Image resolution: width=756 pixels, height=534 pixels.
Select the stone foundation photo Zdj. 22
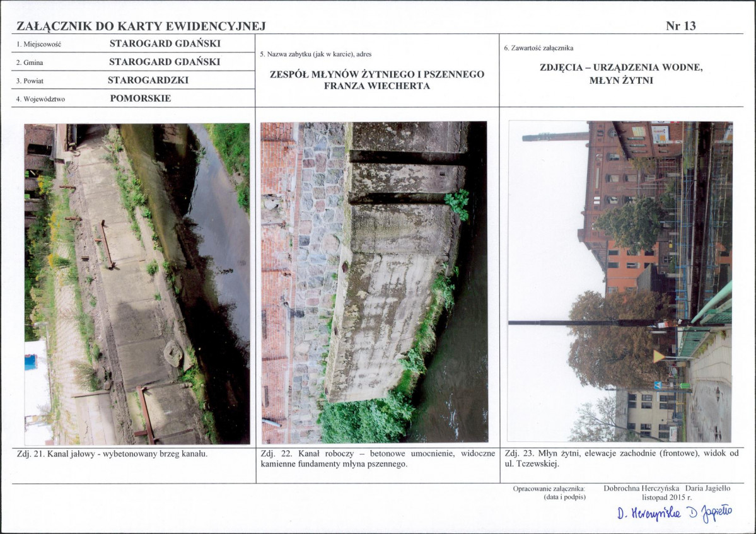pos(375,282)
